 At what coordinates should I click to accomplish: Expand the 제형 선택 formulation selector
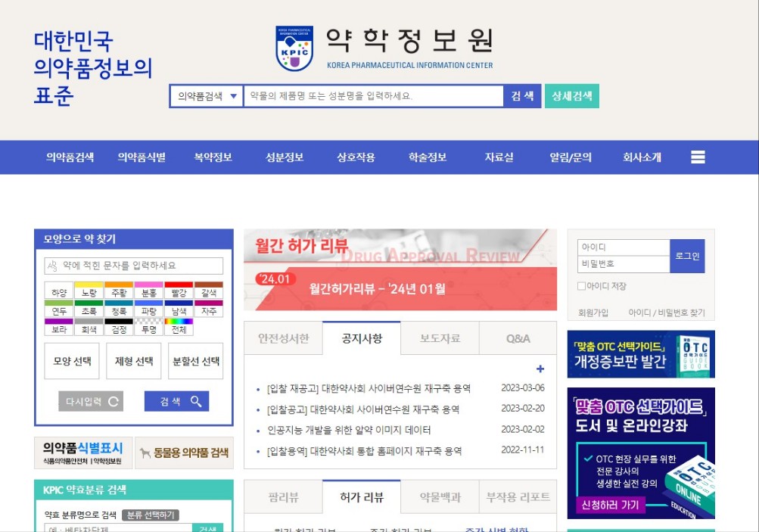[134, 361]
